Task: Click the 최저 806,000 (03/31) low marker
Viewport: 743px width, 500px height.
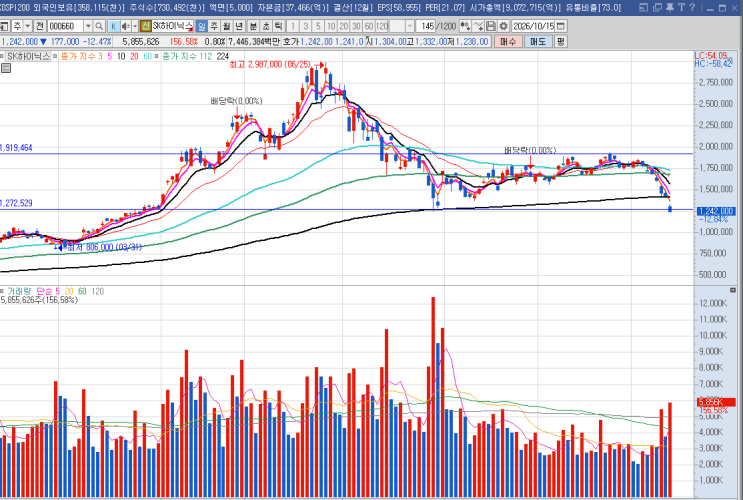Action: point(99,247)
